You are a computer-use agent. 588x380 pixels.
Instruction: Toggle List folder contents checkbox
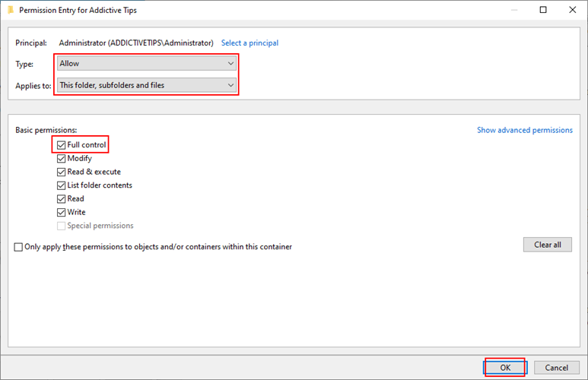(x=61, y=185)
